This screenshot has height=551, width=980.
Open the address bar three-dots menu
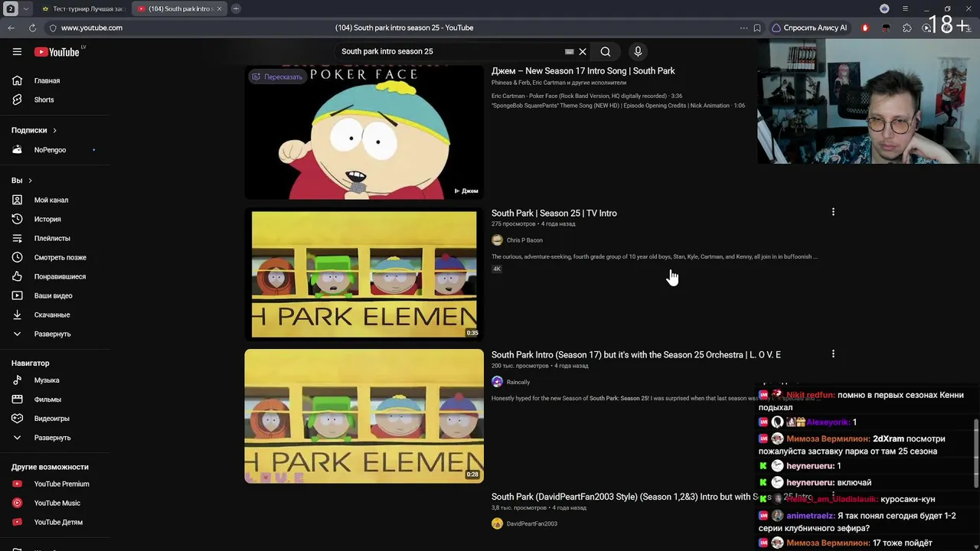point(743,28)
